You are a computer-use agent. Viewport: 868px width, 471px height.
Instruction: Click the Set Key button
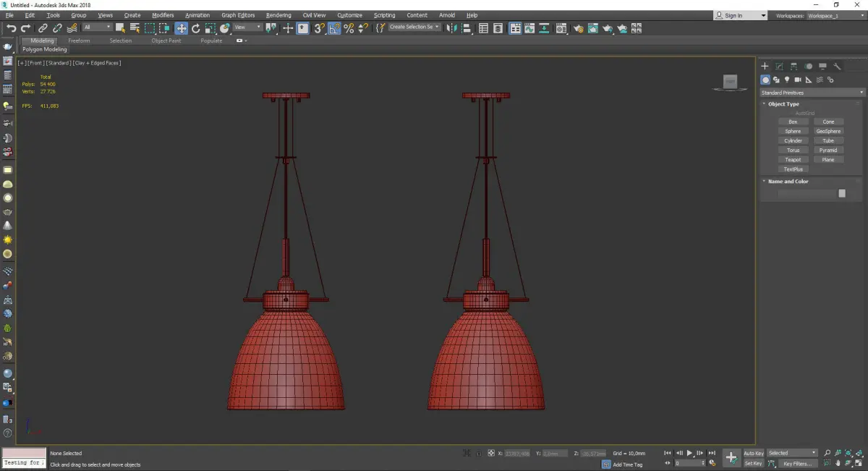753,463
